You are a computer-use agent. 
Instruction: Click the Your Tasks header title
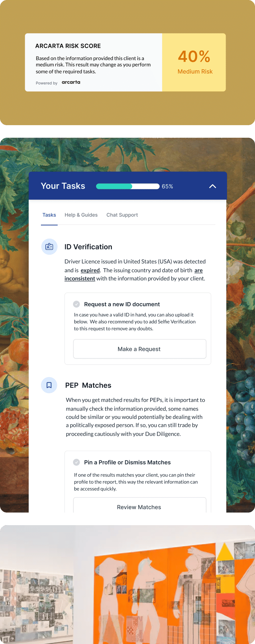63,186
